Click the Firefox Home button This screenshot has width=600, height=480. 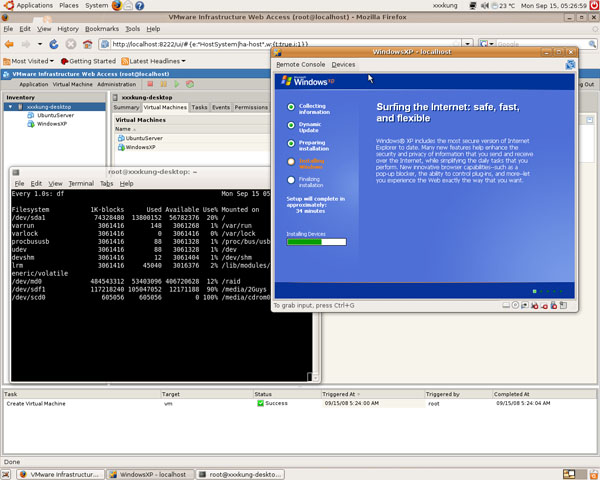click(88, 44)
